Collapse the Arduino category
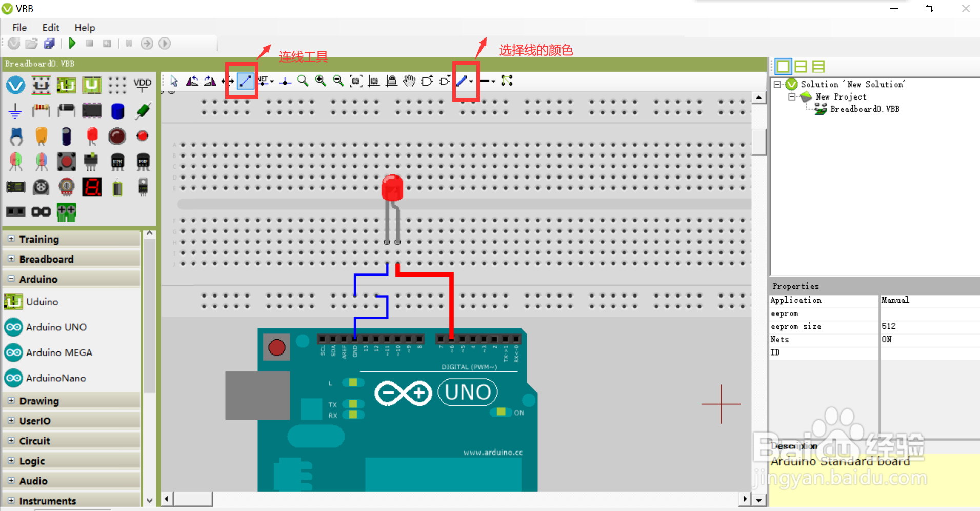Viewport: 980px width, 511px height. coord(11,279)
